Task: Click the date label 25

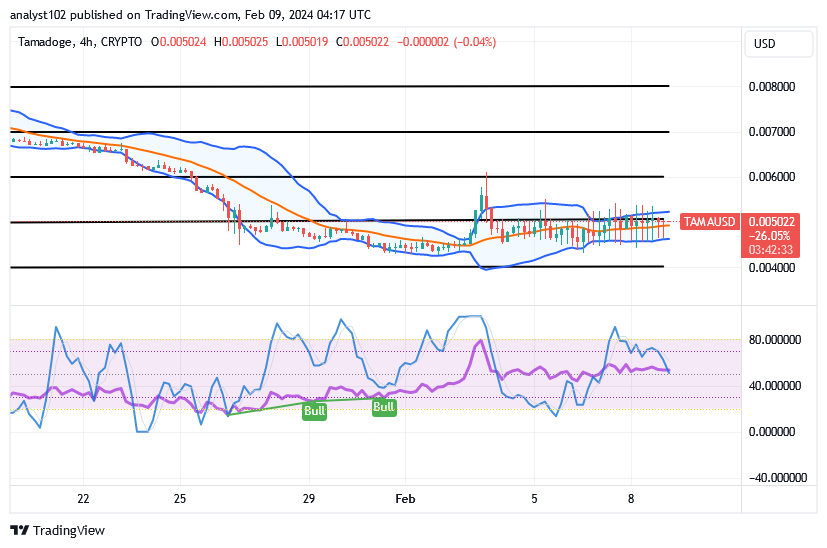Action: tap(180, 498)
